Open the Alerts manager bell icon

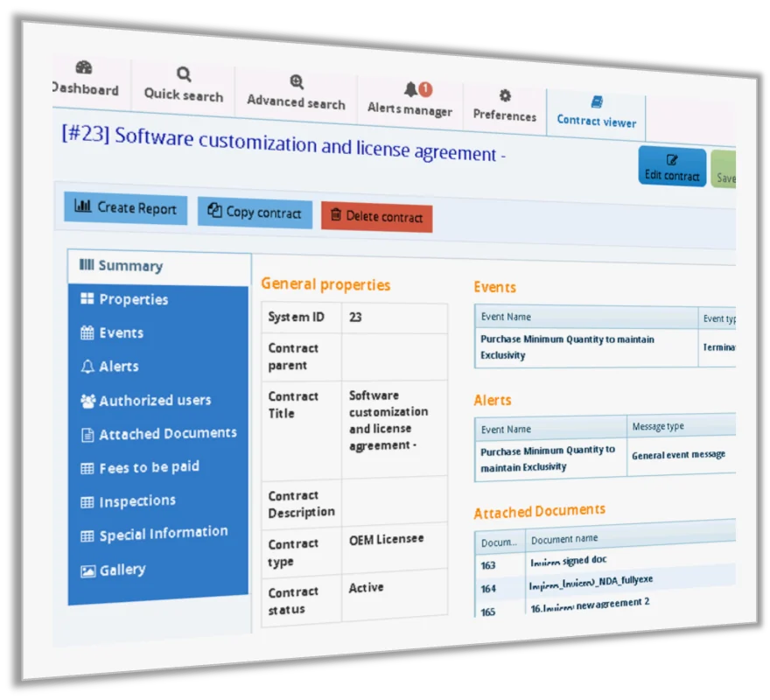pos(410,89)
